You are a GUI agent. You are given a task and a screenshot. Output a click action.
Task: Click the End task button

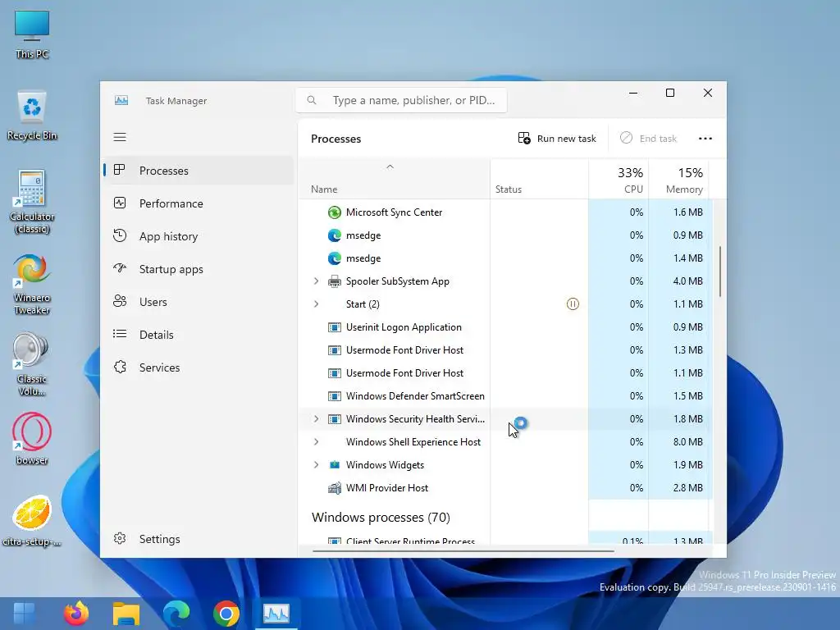pos(649,139)
